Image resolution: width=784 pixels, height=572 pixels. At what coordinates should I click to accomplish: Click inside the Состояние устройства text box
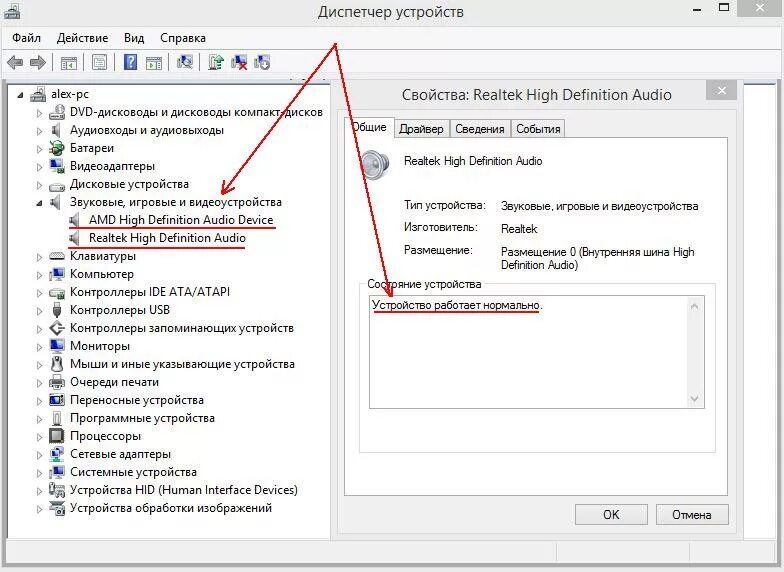coord(536,352)
